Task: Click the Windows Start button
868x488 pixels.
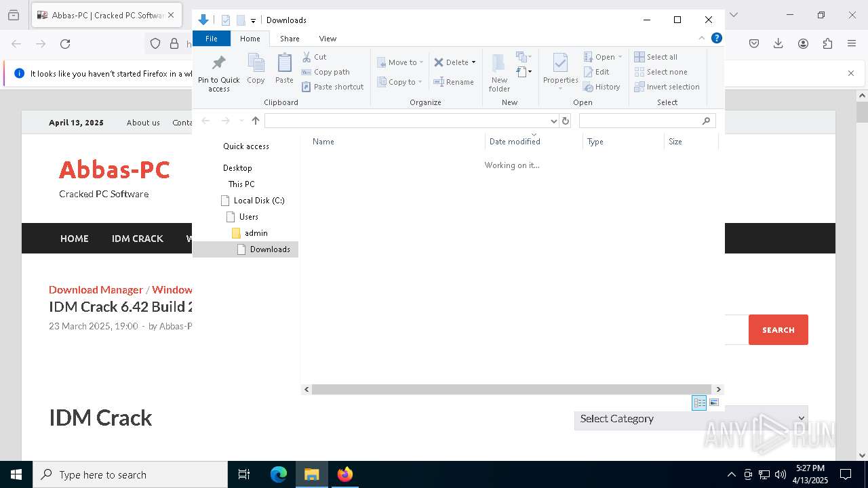Action: [16, 474]
